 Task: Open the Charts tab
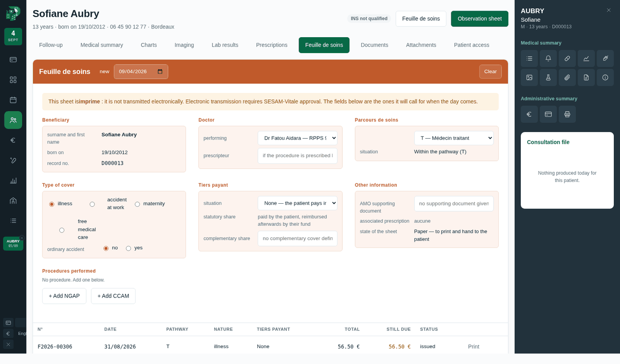coord(149,45)
